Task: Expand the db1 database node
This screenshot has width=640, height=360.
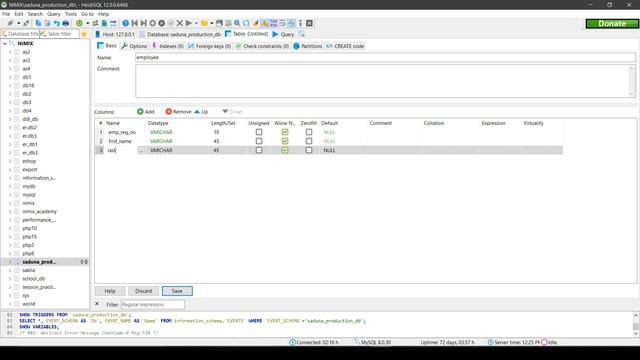Action: point(10,77)
